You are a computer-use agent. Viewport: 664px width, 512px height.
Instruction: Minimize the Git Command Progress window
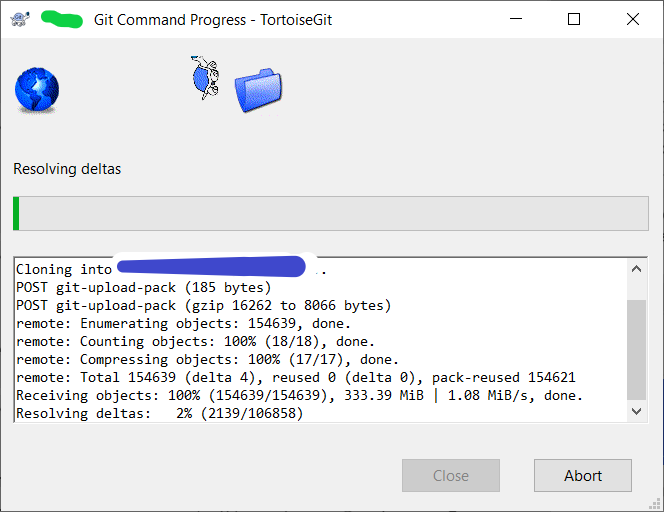point(516,19)
